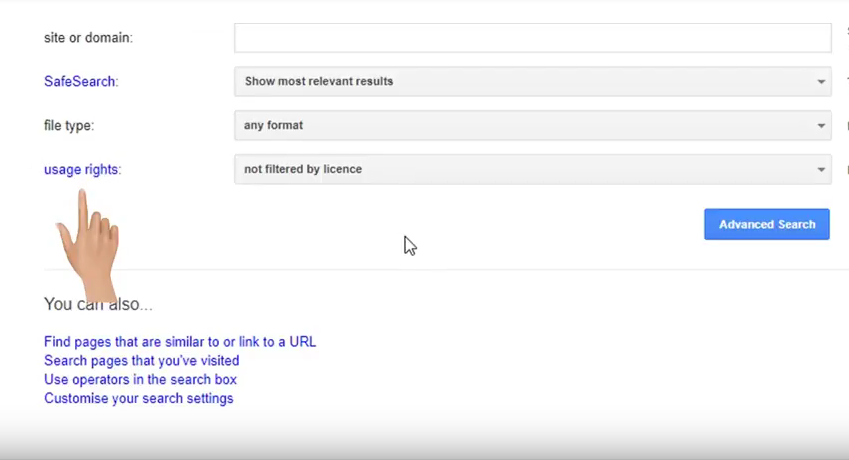Open the SafeSearch help link
The height and width of the screenshot is (460, 849).
pos(81,81)
